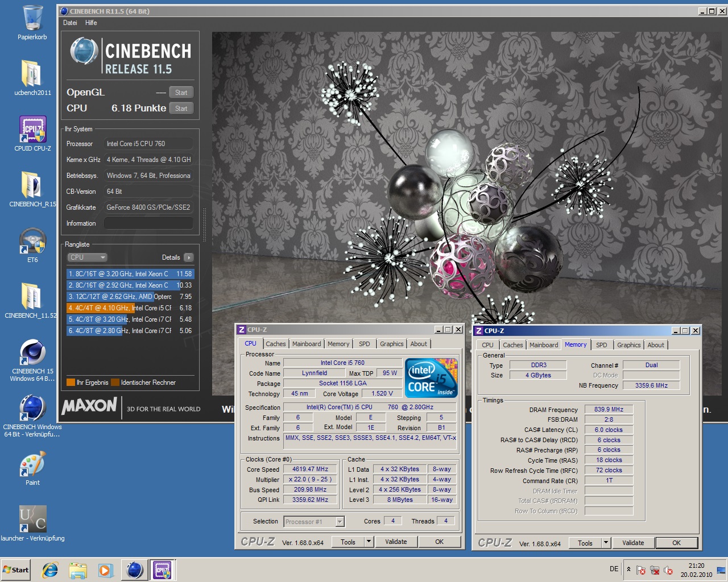The image size is (728, 582).
Task: Open the ucbench2011 folder icon
Action: (32, 74)
